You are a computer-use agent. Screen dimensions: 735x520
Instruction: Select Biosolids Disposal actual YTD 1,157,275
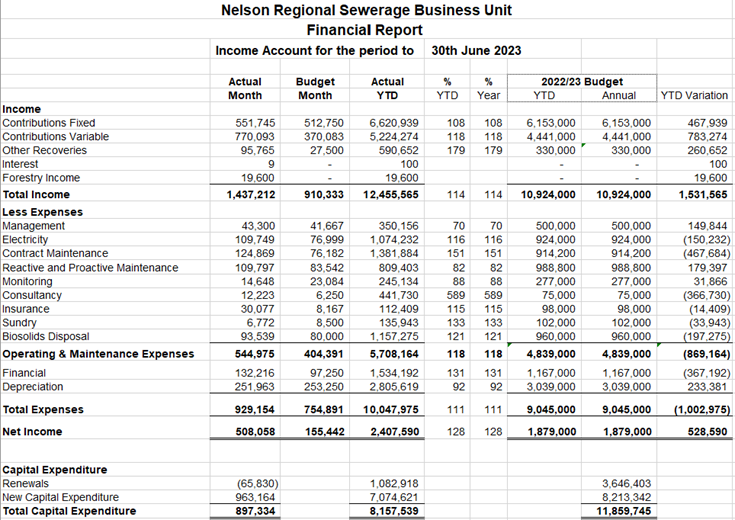click(x=394, y=336)
